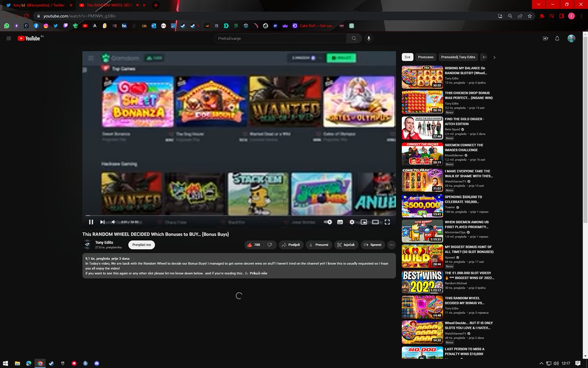588x368 pixels.
Task: Seek on the video progress bar
Action: click(x=239, y=215)
